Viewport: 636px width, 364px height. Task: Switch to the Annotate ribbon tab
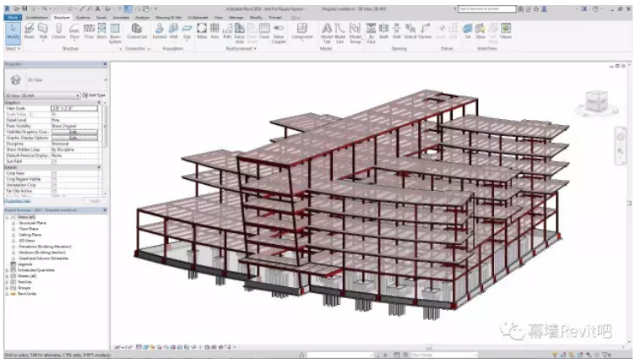pos(121,18)
